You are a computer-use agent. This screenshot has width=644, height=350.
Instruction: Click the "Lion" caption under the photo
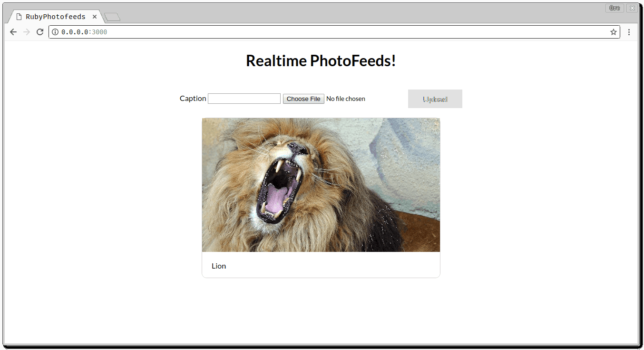tap(219, 266)
